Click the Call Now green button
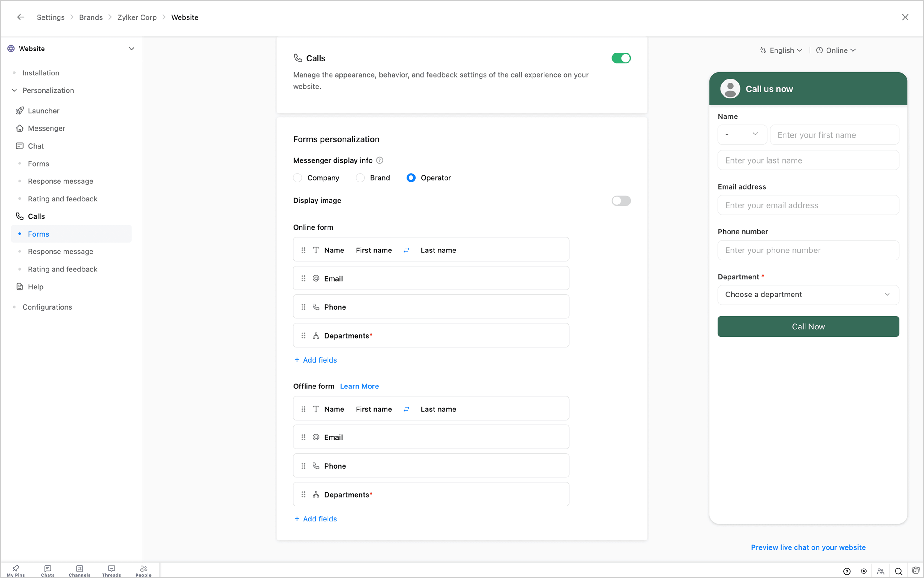 (808, 326)
